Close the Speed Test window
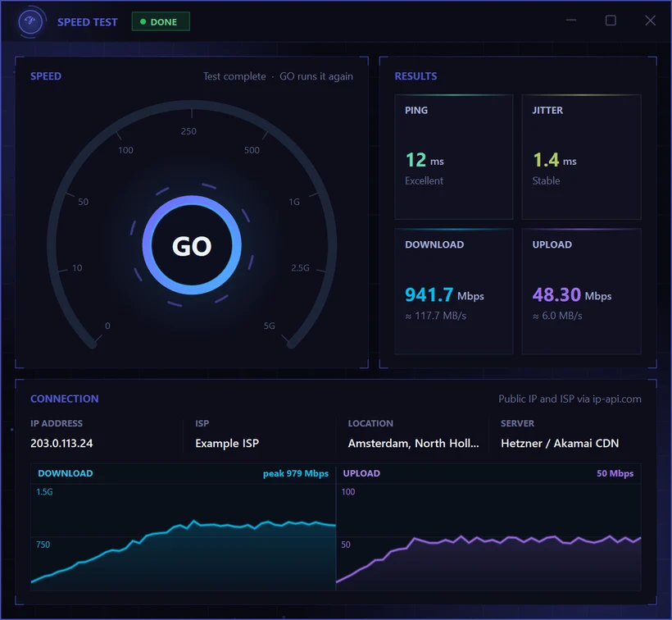Image resolution: width=672 pixels, height=620 pixels. coord(650,21)
